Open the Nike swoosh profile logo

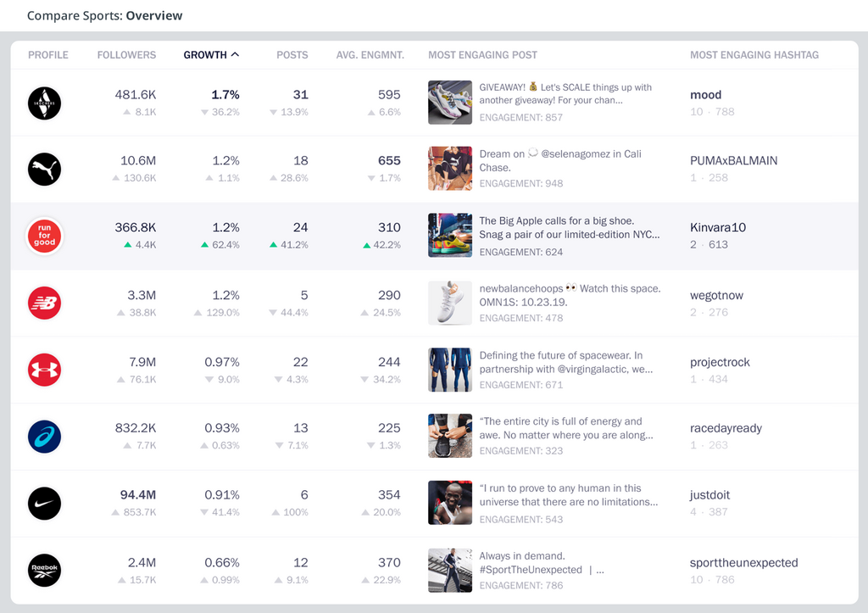click(44, 504)
